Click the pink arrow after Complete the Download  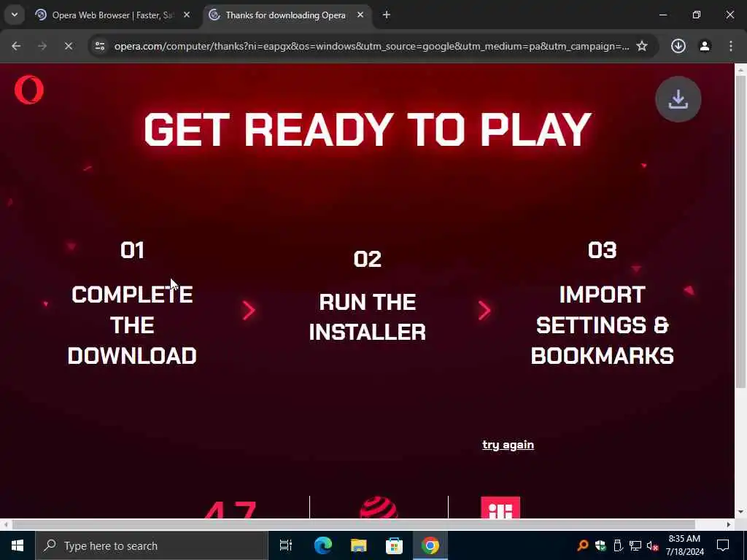248,311
